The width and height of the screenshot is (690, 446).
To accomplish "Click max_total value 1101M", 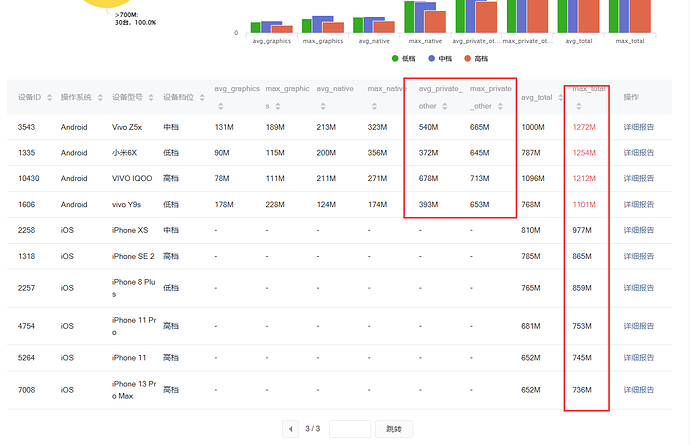I will [584, 205].
